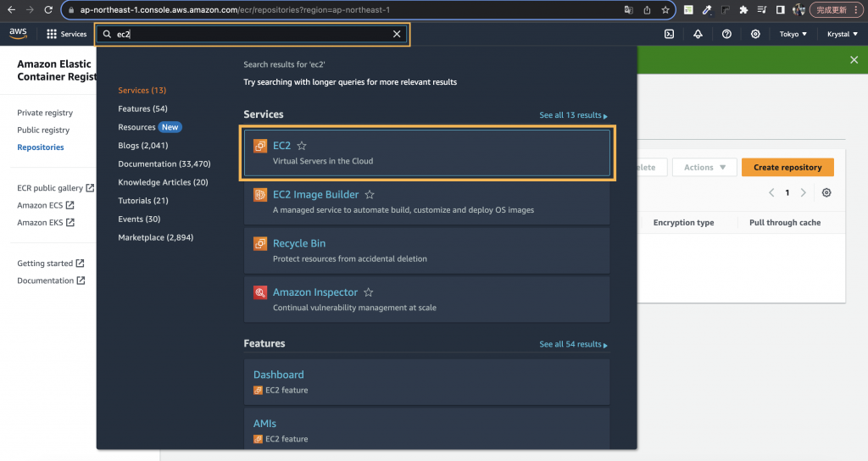Filter results by Knowledge Articles (20)
The height and width of the screenshot is (461, 868).
163,182
